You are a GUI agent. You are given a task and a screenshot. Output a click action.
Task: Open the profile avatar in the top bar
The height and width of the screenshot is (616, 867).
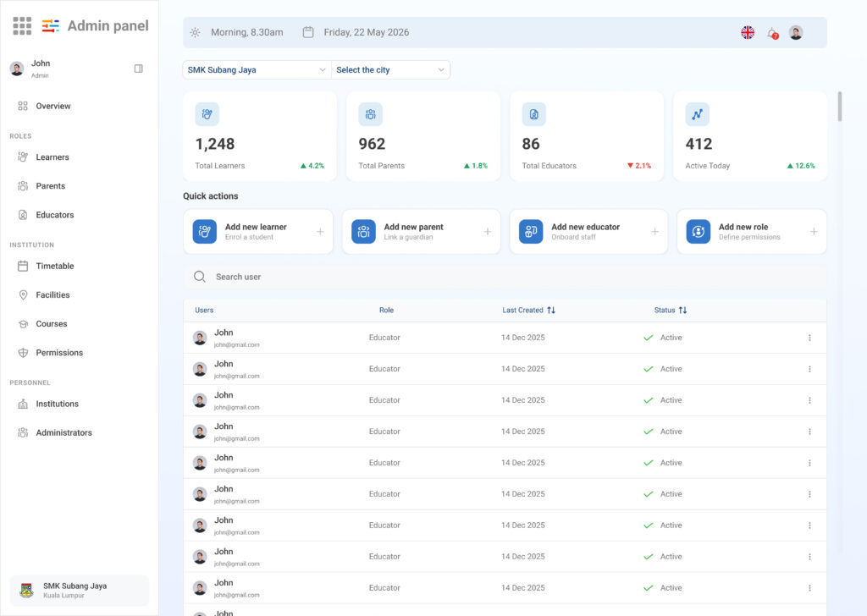tap(796, 33)
